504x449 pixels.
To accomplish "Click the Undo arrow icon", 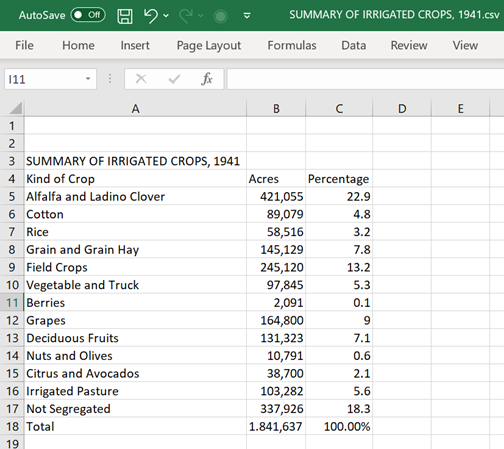I will (151, 16).
